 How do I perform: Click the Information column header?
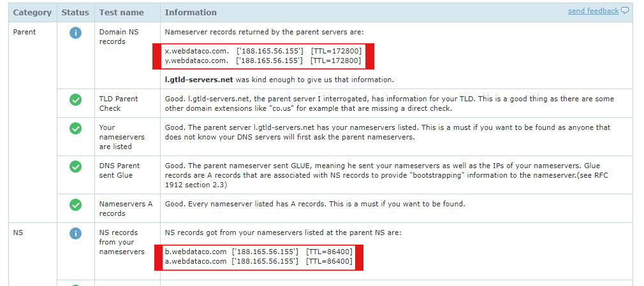coord(191,12)
